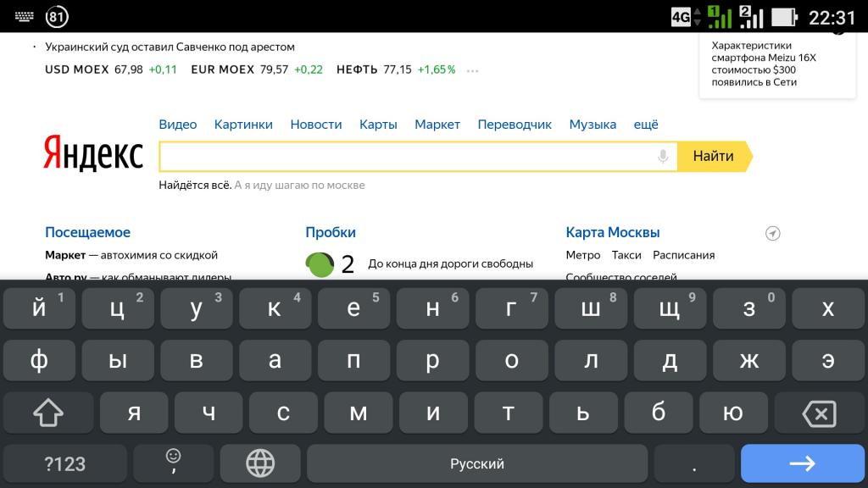Viewport: 868px width, 488px height.
Task: Tap the Яндекс logo
Action: pos(93,153)
